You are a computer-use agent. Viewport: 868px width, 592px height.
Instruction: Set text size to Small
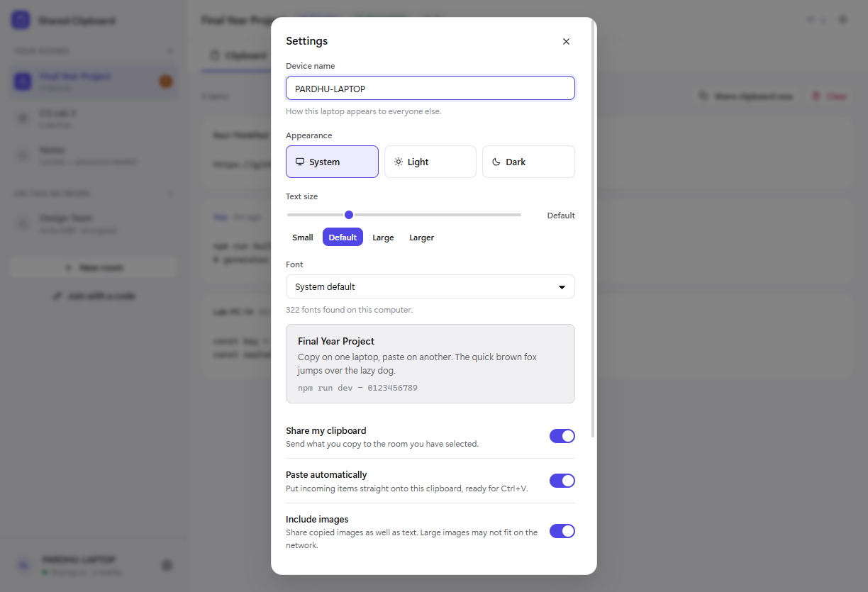303,238
